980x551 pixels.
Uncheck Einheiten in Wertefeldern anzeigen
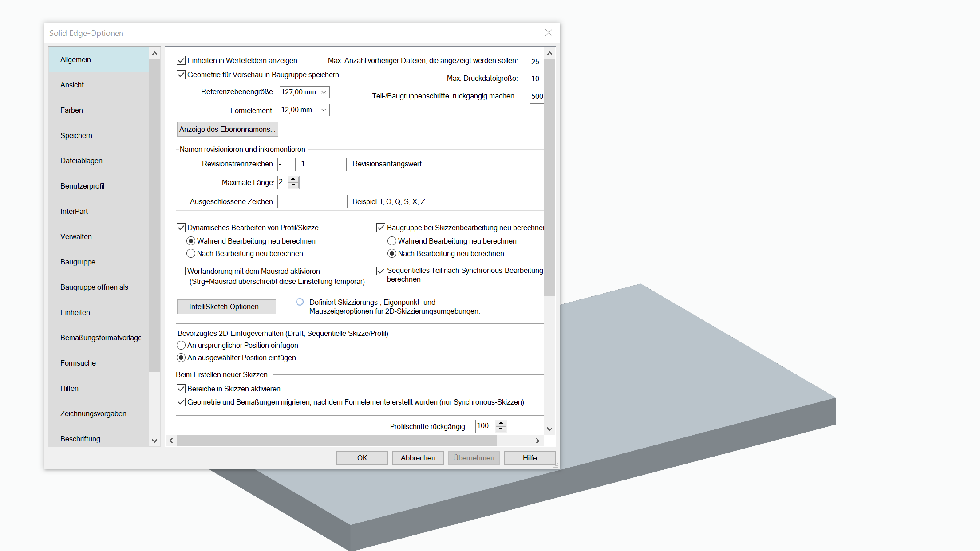click(x=181, y=60)
